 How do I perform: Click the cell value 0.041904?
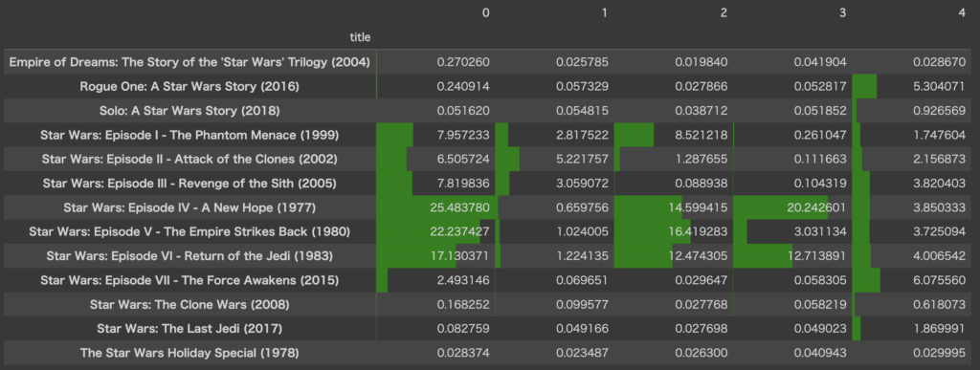[820, 62]
